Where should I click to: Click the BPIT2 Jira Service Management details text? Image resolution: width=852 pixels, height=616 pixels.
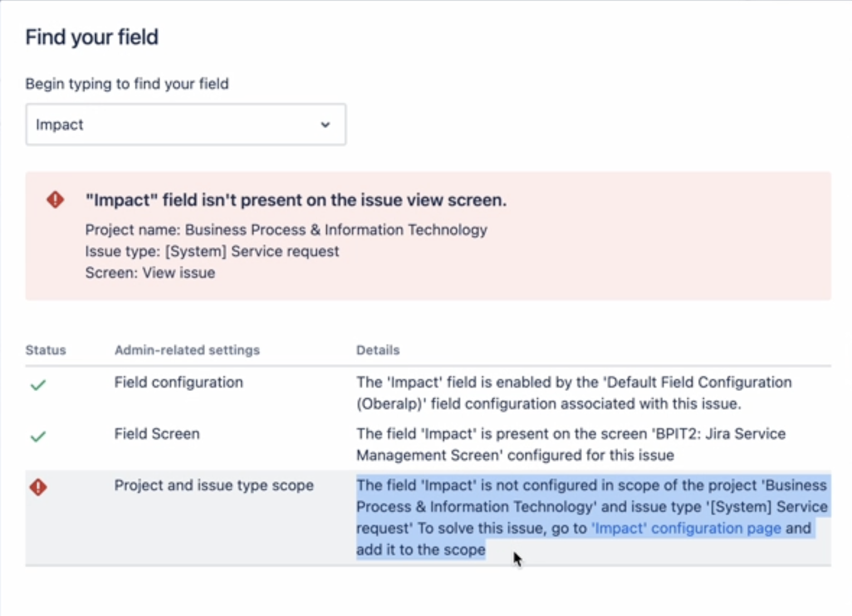click(x=571, y=444)
